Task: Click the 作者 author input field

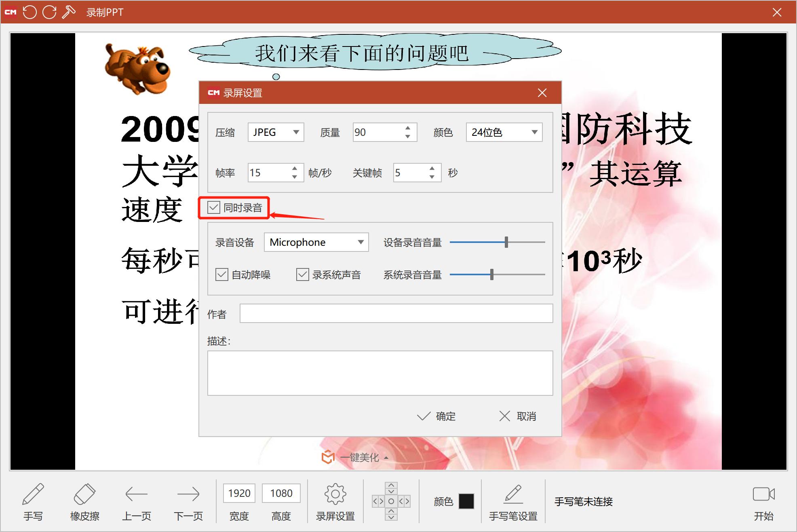Action: (x=396, y=313)
